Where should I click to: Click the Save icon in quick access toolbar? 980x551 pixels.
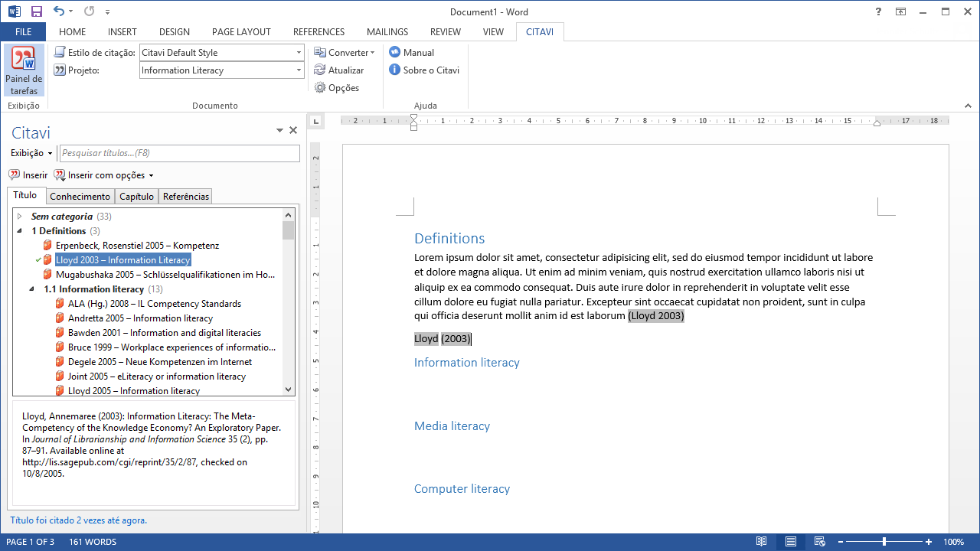click(x=36, y=11)
